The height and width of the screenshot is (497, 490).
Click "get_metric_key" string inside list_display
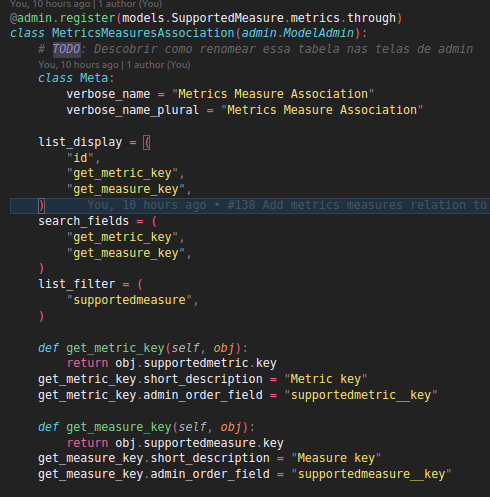[122, 173]
